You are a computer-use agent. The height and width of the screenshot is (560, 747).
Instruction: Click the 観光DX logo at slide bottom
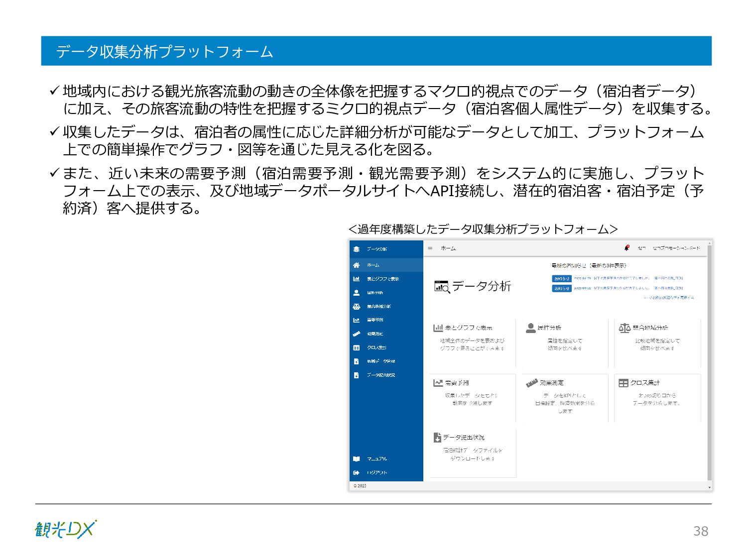pyautogui.click(x=66, y=529)
